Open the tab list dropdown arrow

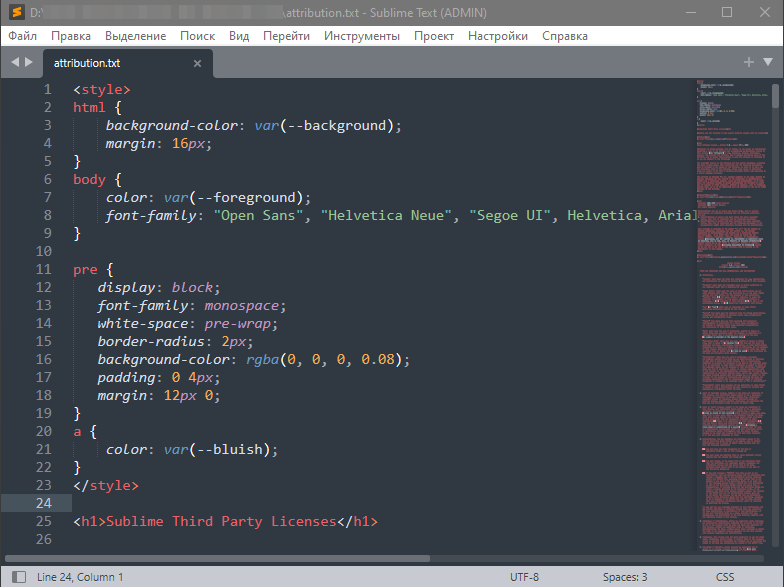[x=768, y=62]
